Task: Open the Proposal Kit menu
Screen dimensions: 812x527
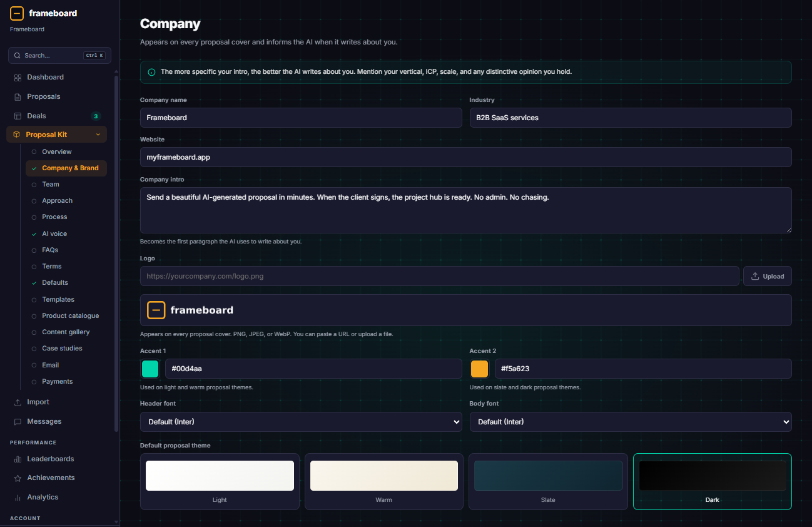Action: 57,135
